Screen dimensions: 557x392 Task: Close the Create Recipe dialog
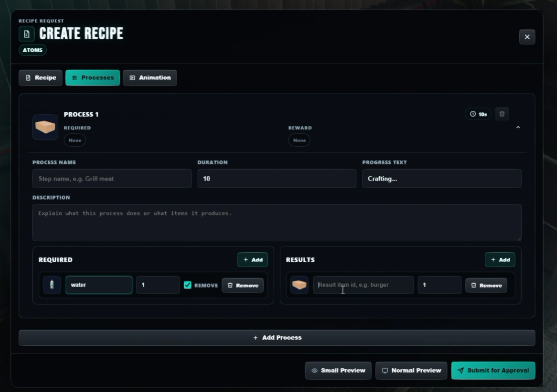coord(527,37)
